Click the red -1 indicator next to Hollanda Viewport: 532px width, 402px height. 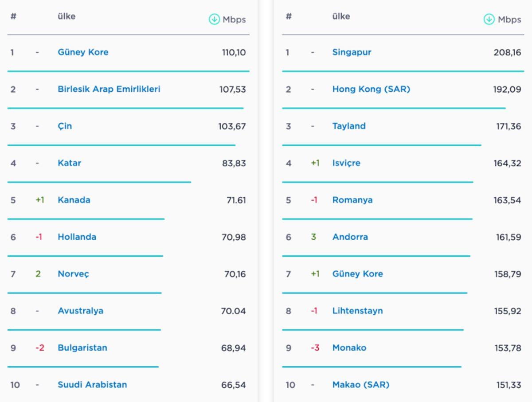tap(40, 237)
